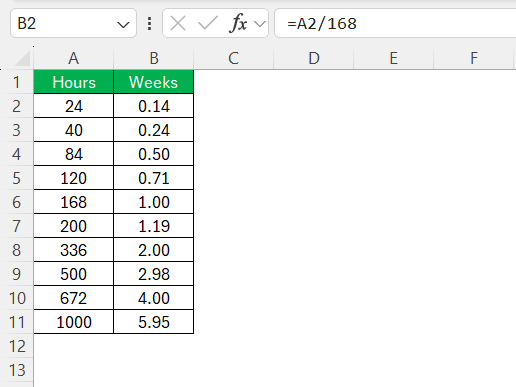Select column E header

[394, 58]
